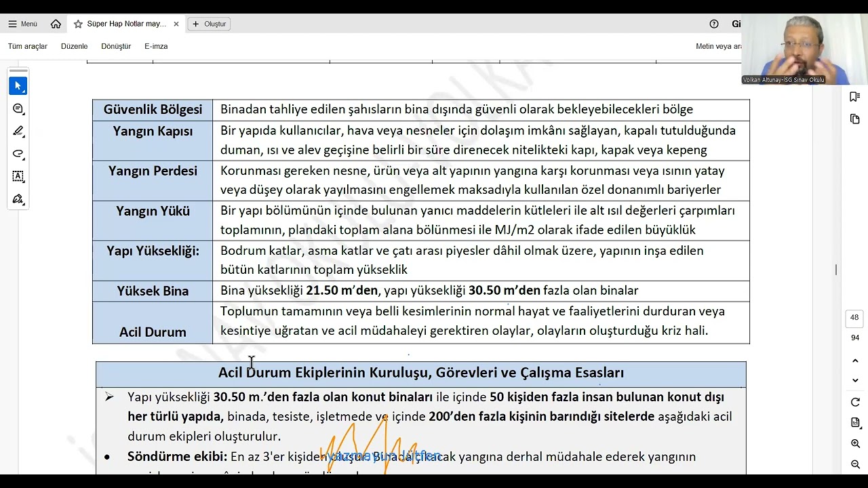This screenshot has height=488, width=868.
Task: Select the text box tool
Action: coord(18,176)
